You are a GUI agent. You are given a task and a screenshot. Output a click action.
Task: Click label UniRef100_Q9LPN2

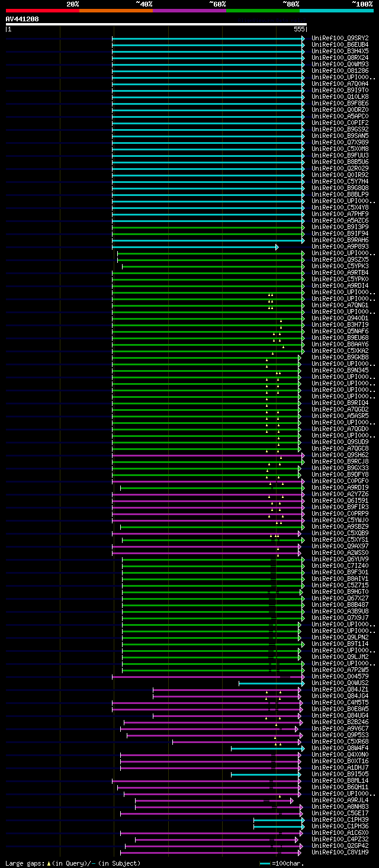tap(340, 637)
